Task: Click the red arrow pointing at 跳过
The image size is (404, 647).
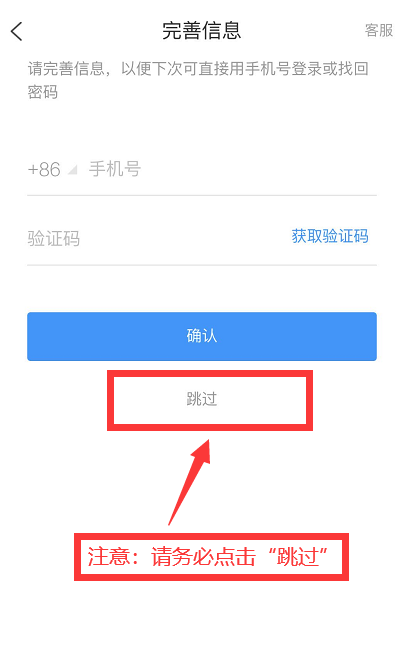Action: tap(191, 481)
